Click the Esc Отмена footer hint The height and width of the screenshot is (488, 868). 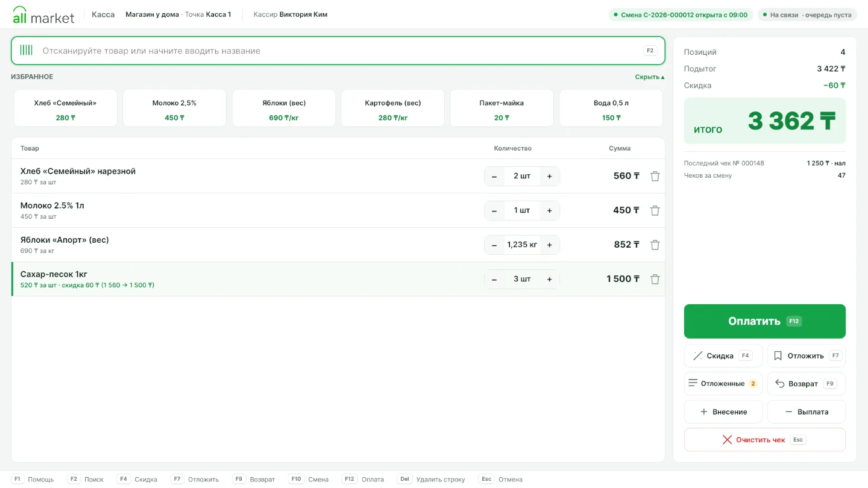pos(500,480)
